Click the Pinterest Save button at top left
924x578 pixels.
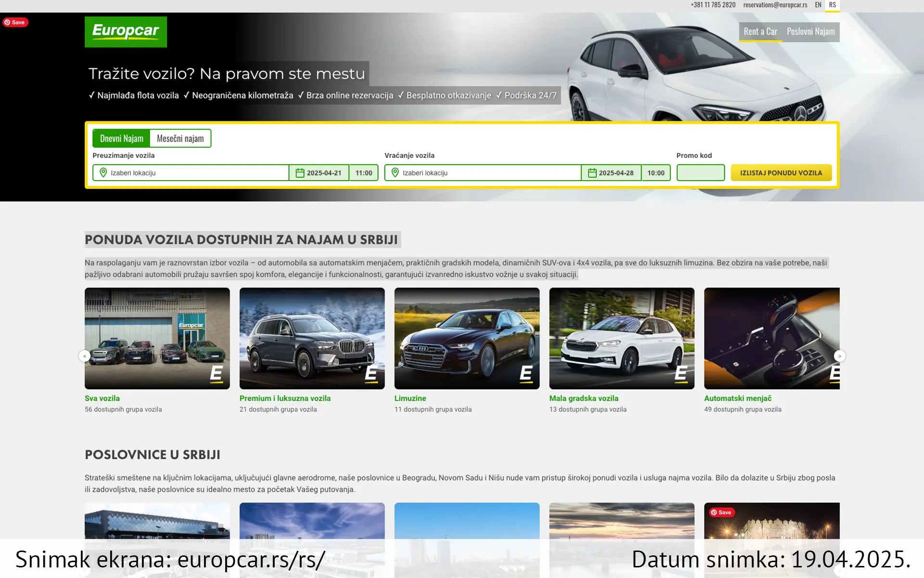(15, 22)
